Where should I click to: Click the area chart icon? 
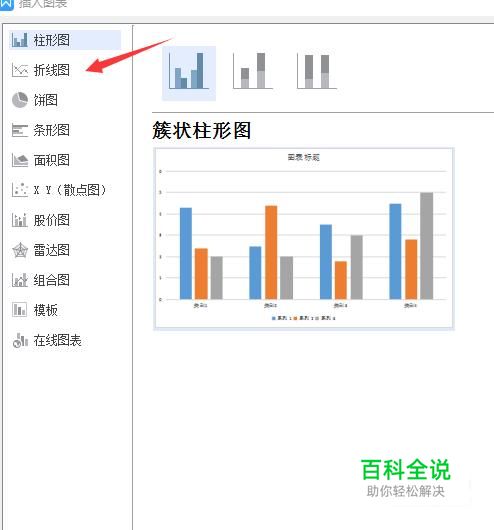pyautogui.click(x=20, y=160)
